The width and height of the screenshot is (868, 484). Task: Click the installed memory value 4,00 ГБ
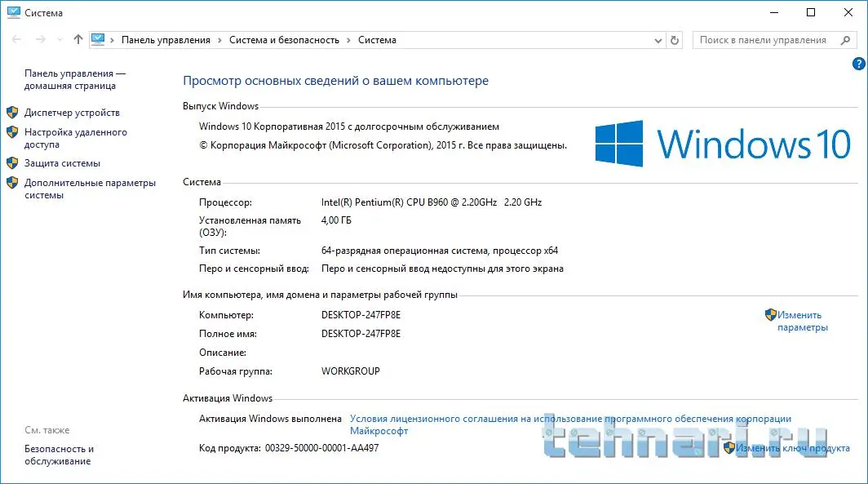(336, 220)
